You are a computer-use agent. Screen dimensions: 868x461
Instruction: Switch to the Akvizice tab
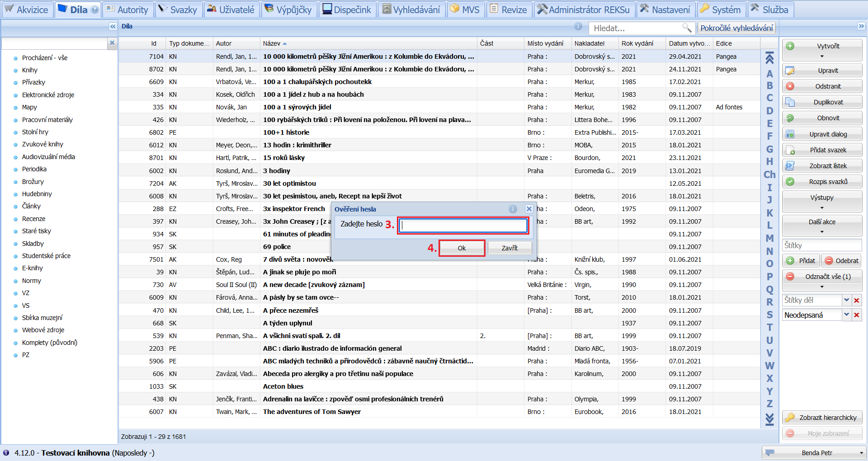coord(27,9)
